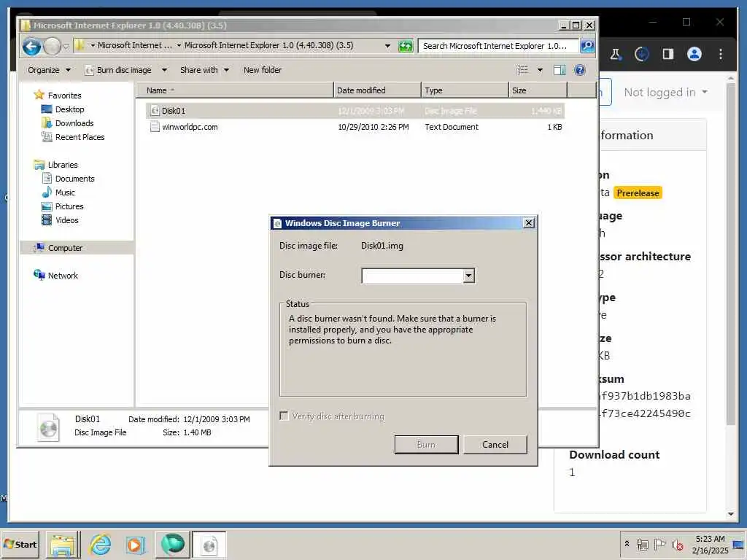Click the Search Microsoft Internet Explorer field
This screenshot has height=560, width=747.
tap(499, 46)
